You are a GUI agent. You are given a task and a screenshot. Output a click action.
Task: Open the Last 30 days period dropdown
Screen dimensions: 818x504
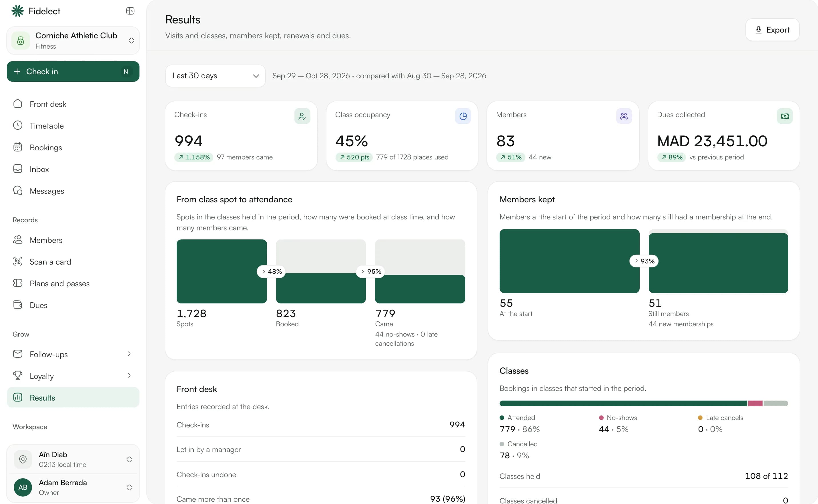216,76
